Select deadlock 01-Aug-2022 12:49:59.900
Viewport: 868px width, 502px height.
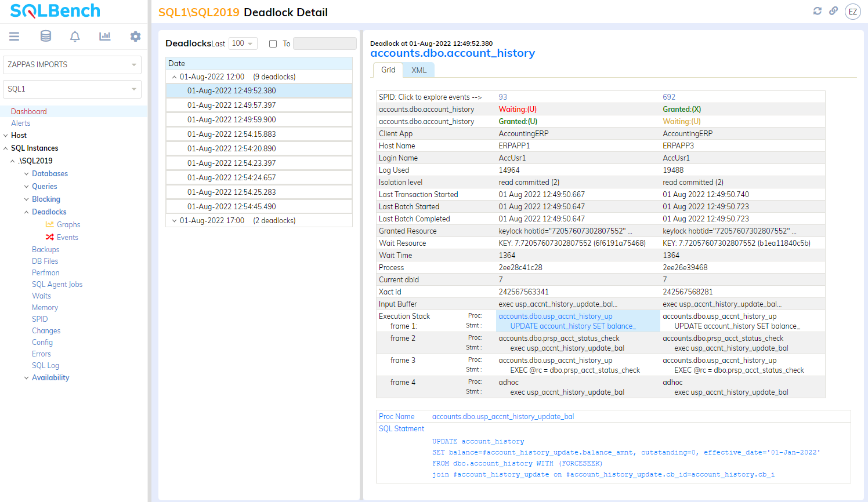point(259,119)
